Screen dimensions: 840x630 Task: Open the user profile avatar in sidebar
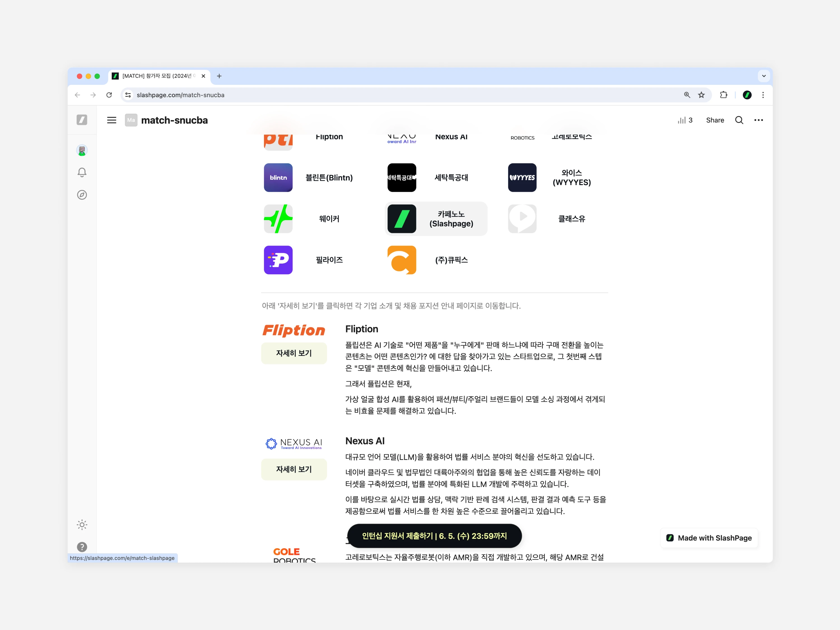tap(82, 150)
